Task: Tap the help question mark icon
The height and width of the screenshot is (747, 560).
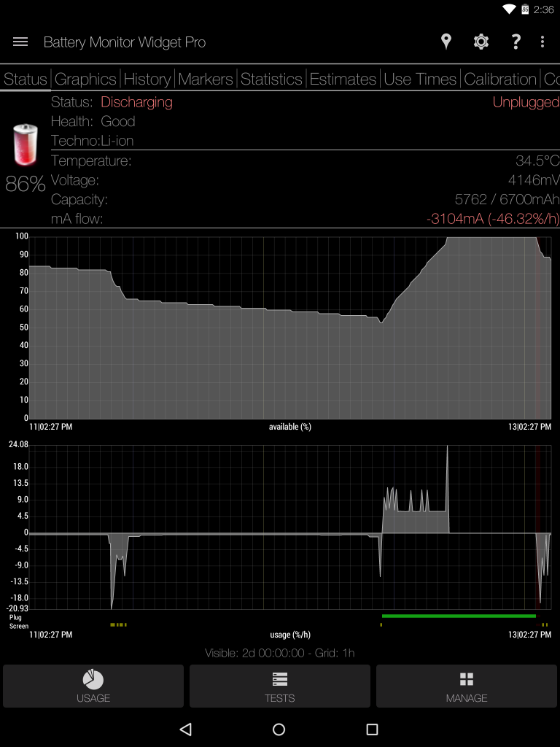Action: pos(516,42)
